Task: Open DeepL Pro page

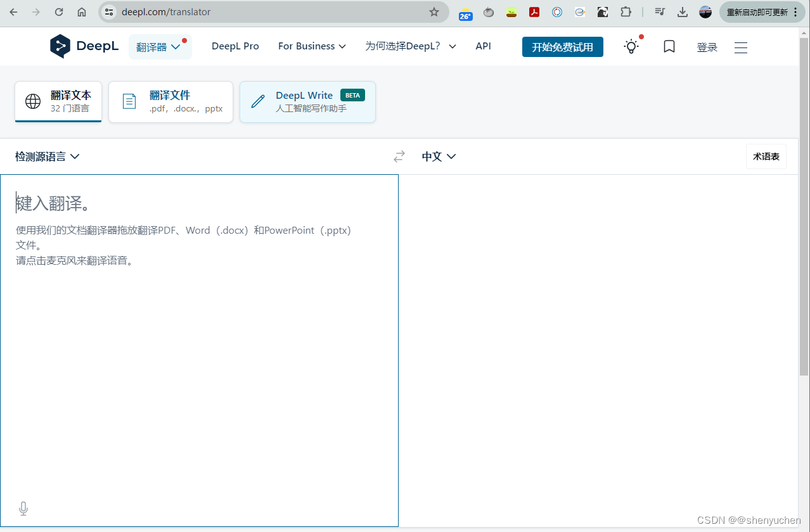Action: [x=235, y=46]
